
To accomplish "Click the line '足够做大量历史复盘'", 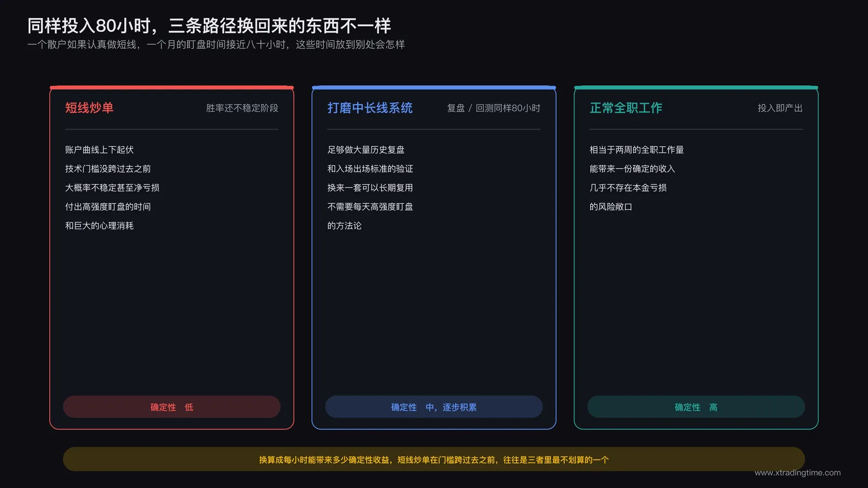I will (366, 150).
